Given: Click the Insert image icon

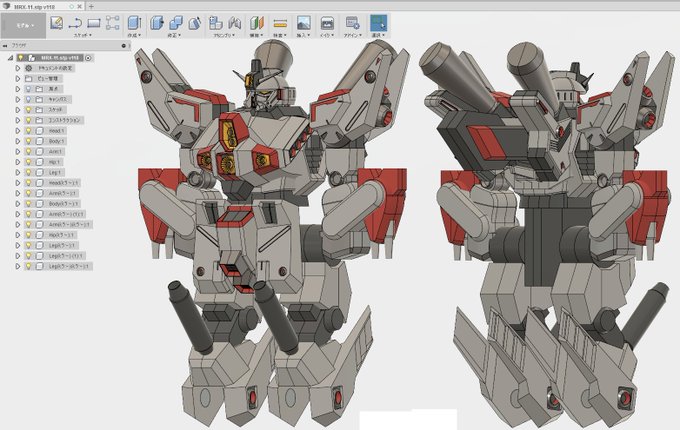Looking at the screenshot, I should coord(303,23).
